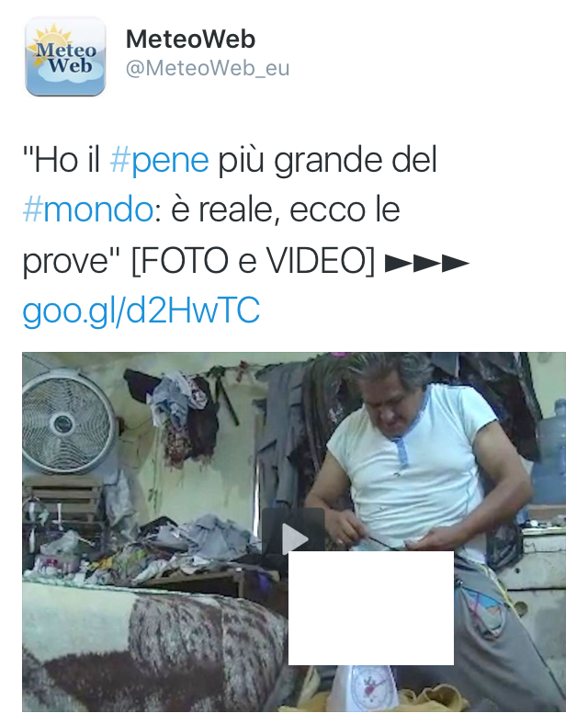Open the MeteoWeb profile avatar
Screen dimensions: 588x724
pos(65,56)
